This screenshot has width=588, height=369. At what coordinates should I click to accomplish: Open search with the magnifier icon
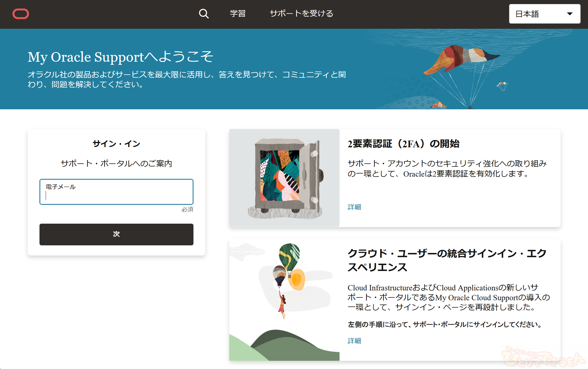204,14
